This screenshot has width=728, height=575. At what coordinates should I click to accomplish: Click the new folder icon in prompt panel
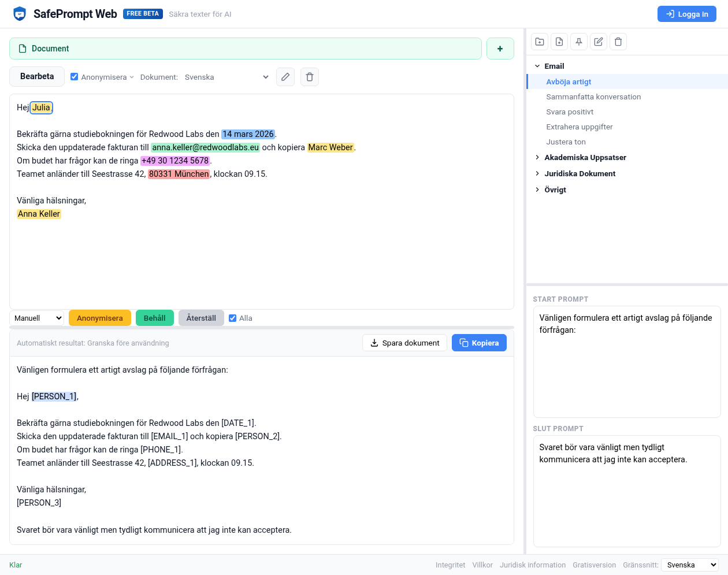tap(540, 42)
